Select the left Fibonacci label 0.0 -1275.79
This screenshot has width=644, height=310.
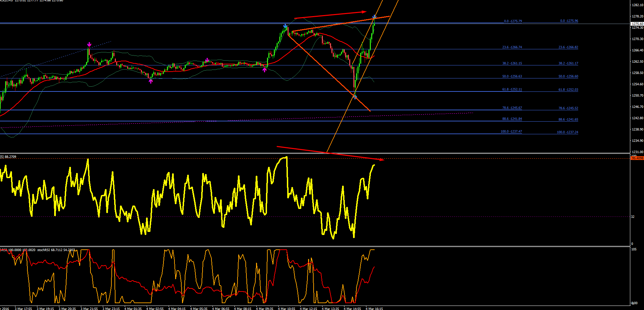(513, 21)
